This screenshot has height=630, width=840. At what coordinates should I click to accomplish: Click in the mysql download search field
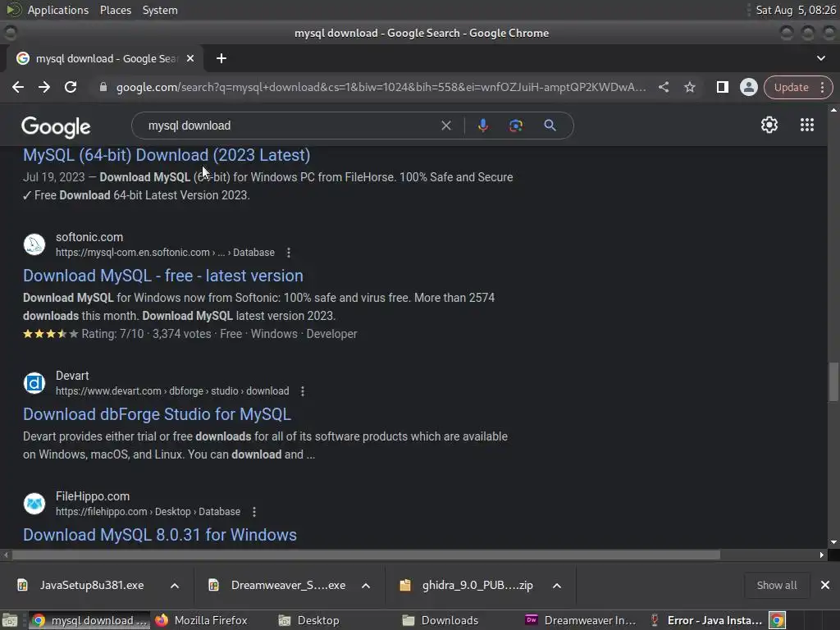tap(290, 126)
